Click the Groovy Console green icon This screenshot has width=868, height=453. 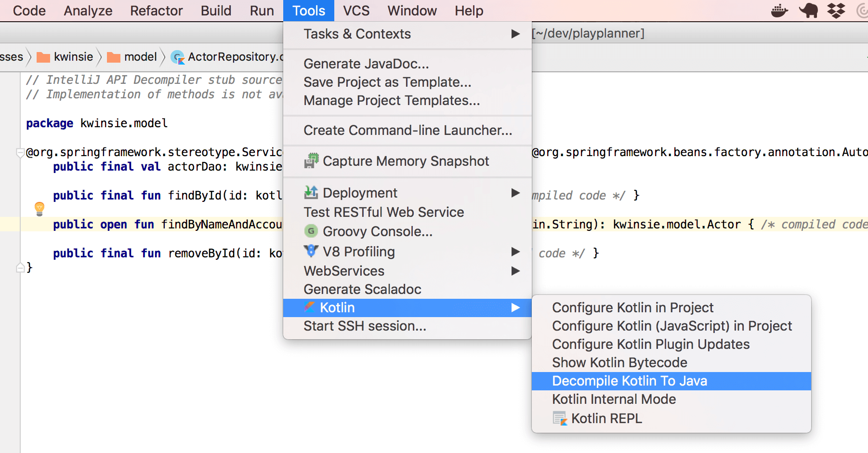[x=311, y=231]
